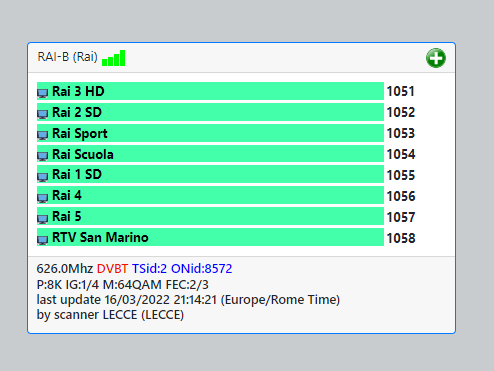Viewport: 494px width, 371px height.
Task: Click service number 1057
Action: coord(401,217)
